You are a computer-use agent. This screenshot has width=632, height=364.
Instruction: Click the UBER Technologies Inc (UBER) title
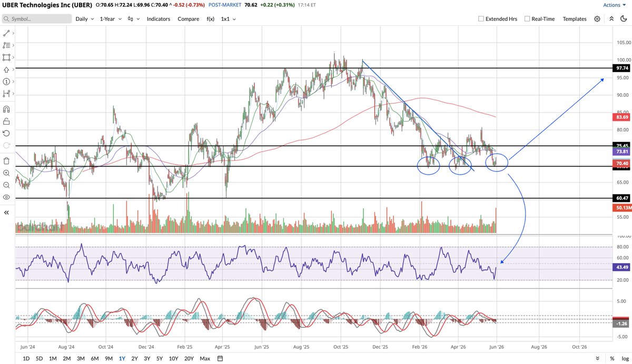coord(46,5)
